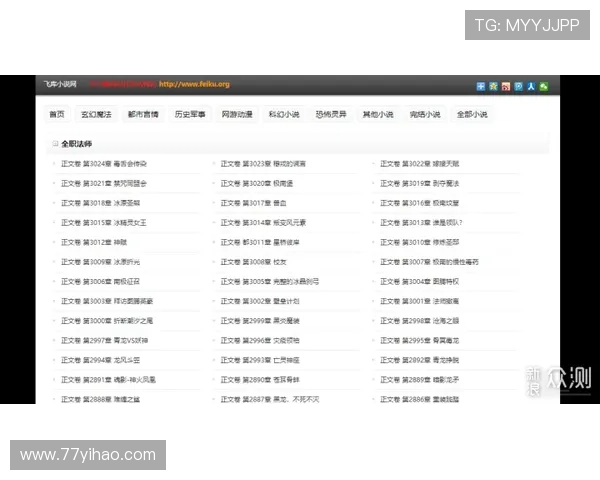The image size is (600, 480).
Task: Select chapter 第2890章
Action: tap(260, 380)
